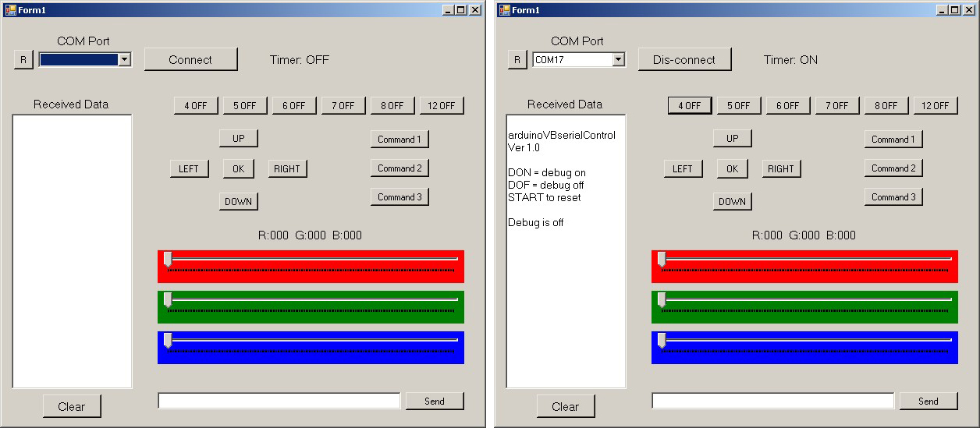Toggle the 8 OFF button in left window
Screen dimensions: 980x428
point(392,105)
